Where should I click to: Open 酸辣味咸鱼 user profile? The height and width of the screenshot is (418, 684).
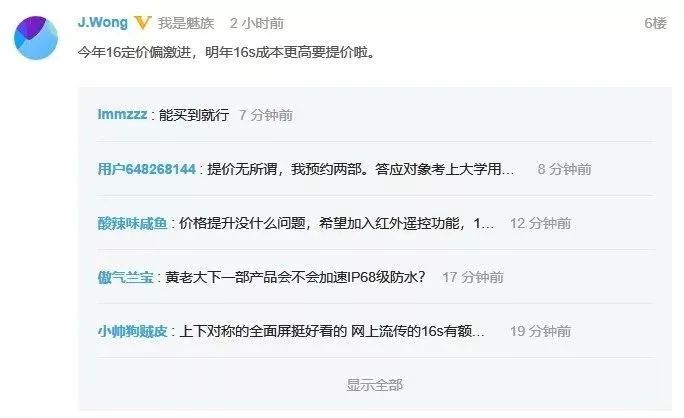coord(133,223)
